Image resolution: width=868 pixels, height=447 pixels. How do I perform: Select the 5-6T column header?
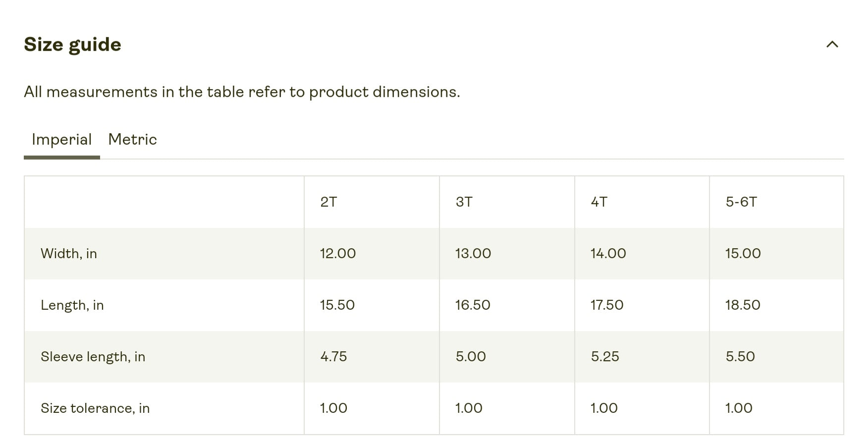point(741,202)
